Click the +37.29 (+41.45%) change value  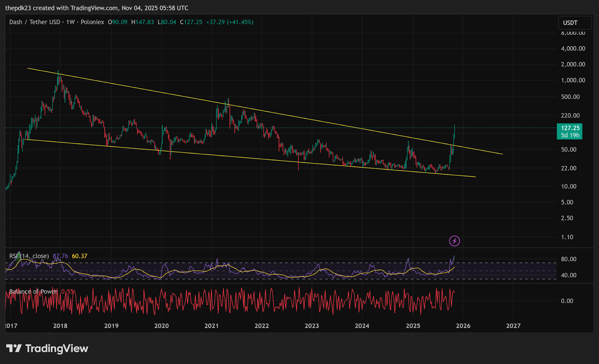pos(229,22)
